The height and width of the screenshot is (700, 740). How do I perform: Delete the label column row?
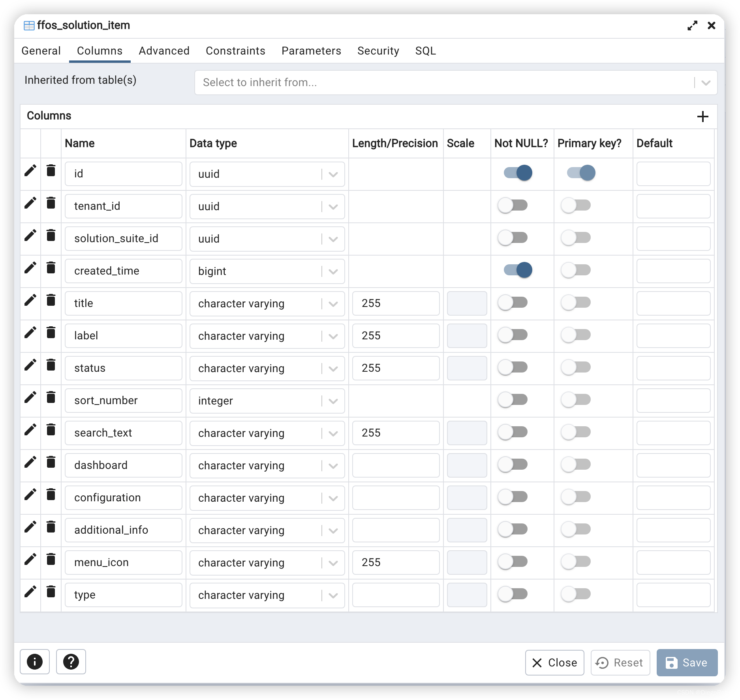tap(51, 333)
